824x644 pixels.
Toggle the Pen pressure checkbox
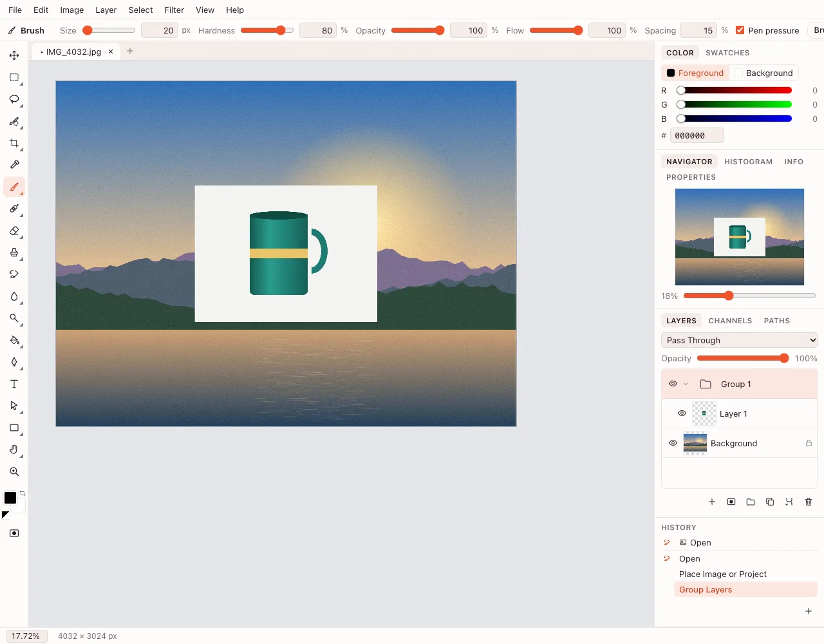point(740,30)
